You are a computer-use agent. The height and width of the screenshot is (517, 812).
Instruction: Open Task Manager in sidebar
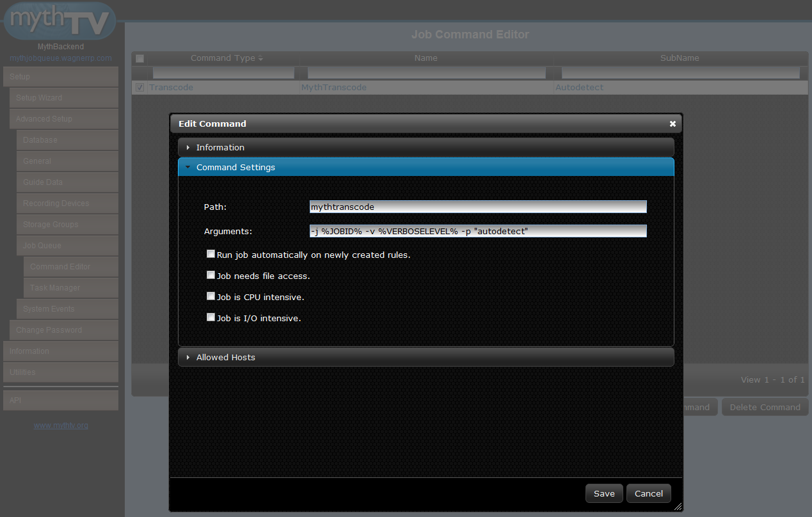pyautogui.click(x=71, y=288)
